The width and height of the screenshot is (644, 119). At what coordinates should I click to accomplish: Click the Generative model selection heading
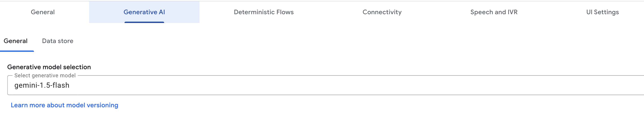pos(49,67)
